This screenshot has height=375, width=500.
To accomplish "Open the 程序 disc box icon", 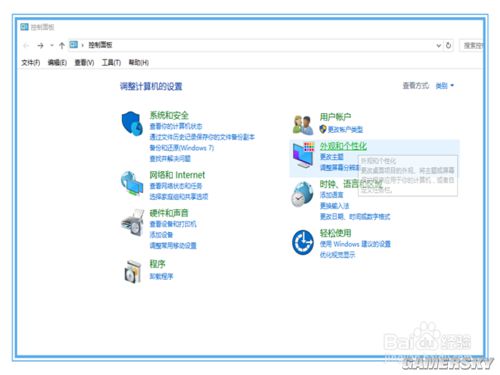I will [132, 271].
